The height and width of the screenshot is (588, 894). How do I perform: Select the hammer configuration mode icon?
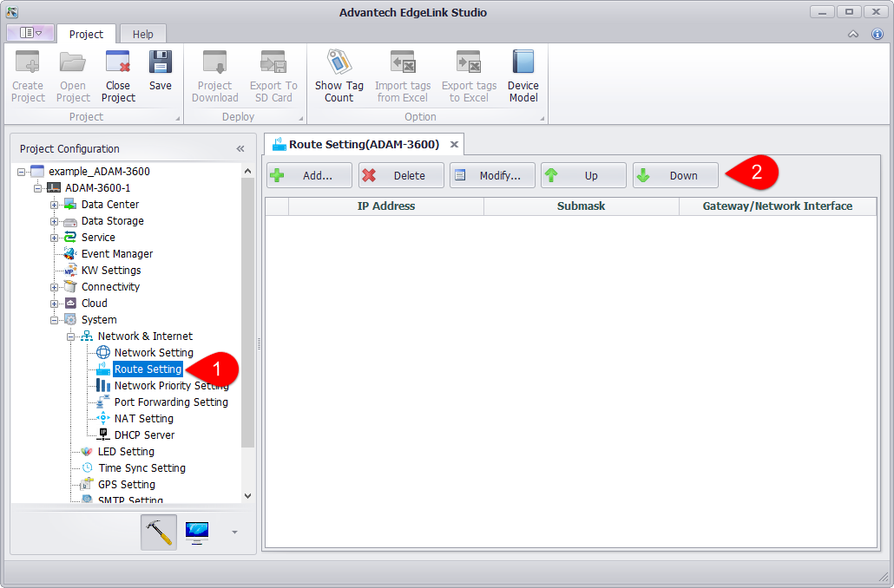coord(159,532)
